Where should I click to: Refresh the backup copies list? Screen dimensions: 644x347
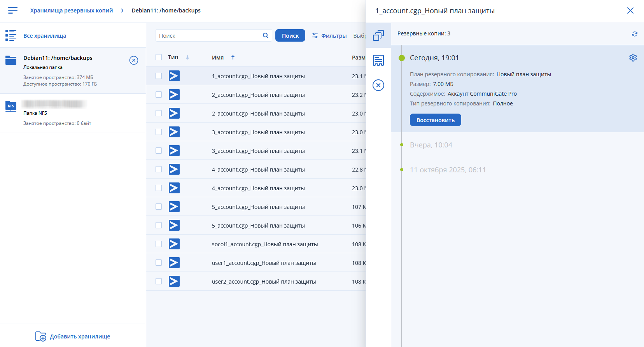click(635, 34)
